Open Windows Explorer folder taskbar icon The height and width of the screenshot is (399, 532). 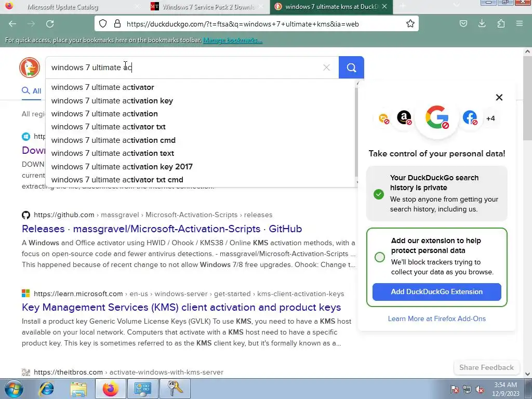(78, 389)
